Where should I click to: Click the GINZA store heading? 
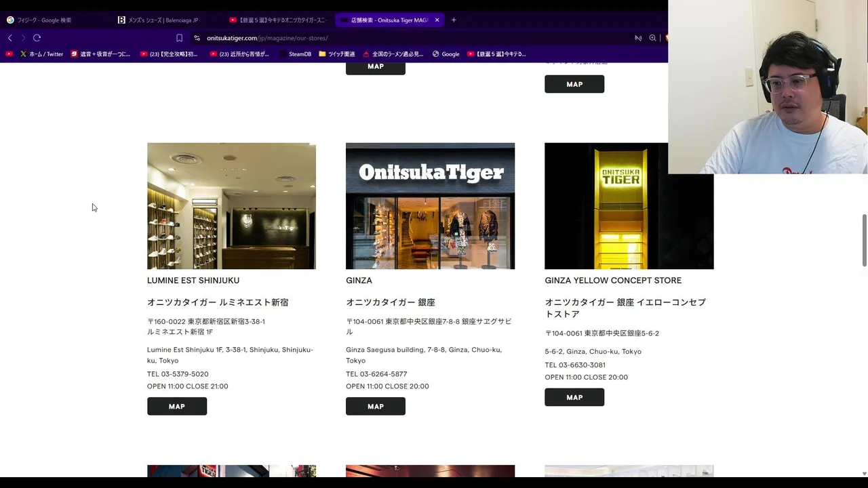point(359,280)
